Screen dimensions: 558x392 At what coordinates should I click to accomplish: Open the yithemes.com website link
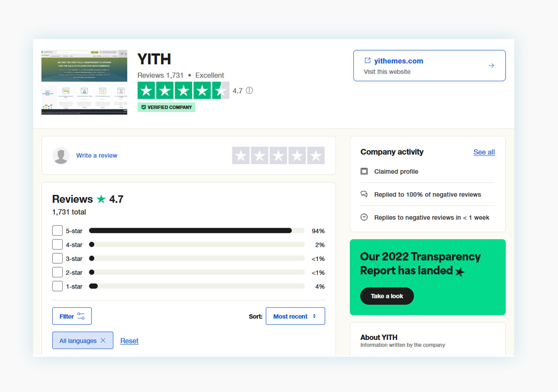tap(399, 61)
